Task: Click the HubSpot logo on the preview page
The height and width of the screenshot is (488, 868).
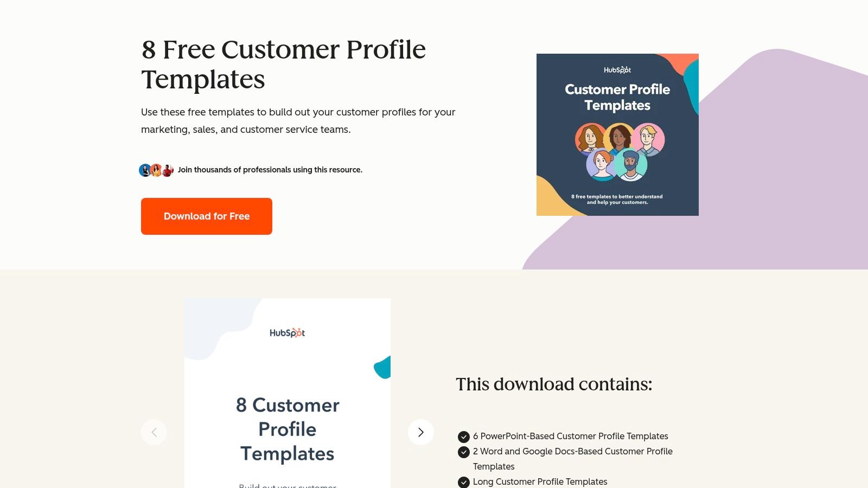Action: tap(288, 332)
